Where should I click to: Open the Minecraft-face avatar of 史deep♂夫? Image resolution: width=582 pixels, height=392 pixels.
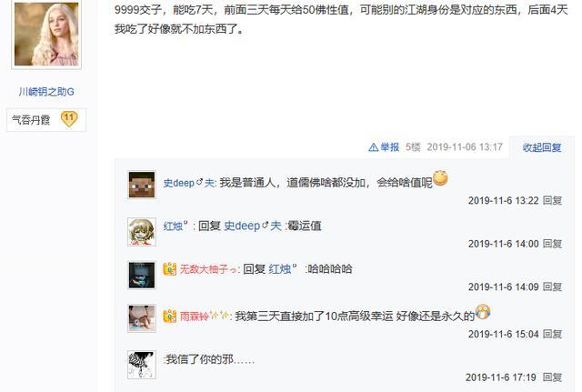(142, 185)
